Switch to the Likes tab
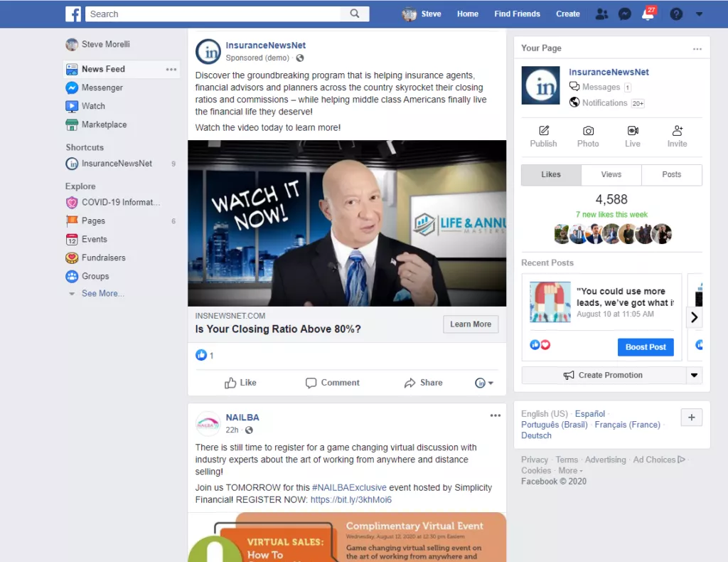Image resolution: width=728 pixels, height=562 pixels. coord(551,174)
